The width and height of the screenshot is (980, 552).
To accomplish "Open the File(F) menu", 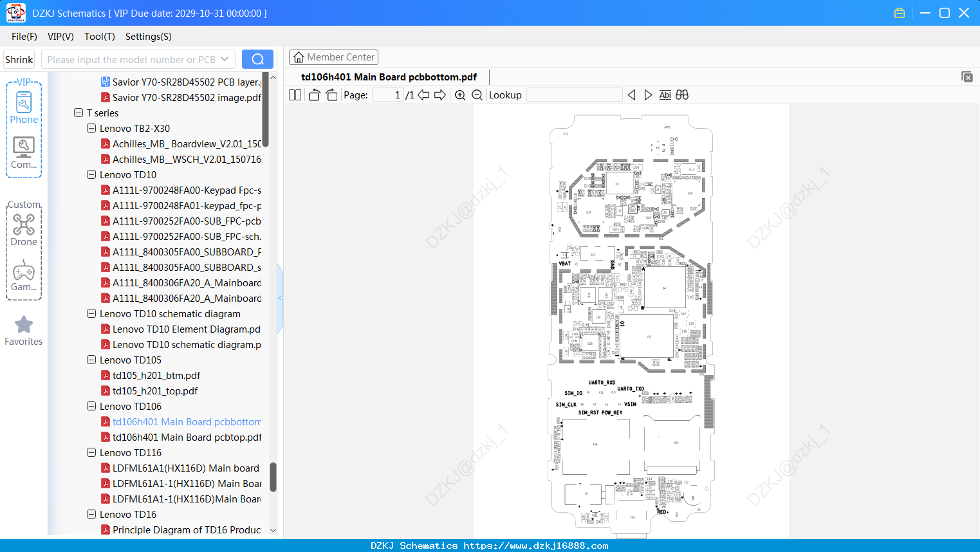I will [24, 37].
